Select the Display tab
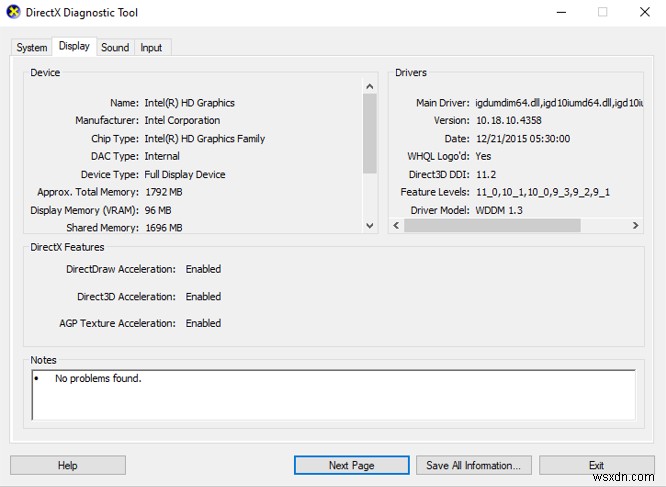 (74, 46)
